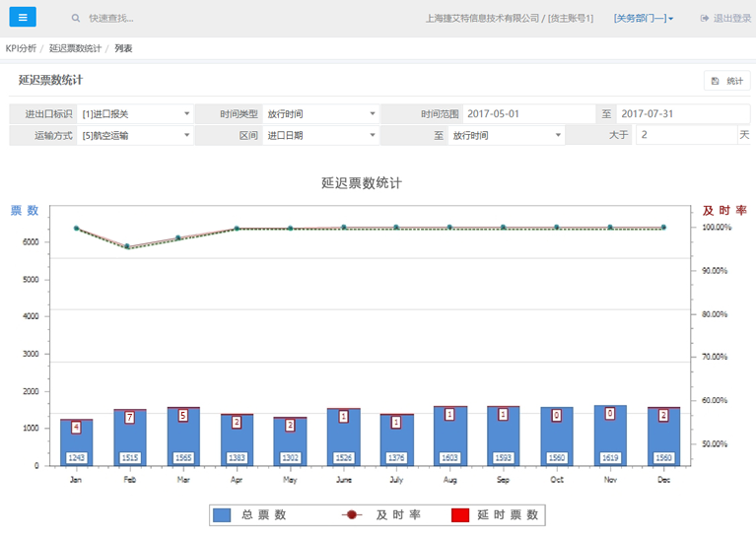Click the 票数 left axis label
756x537 pixels.
tap(25, 211)
